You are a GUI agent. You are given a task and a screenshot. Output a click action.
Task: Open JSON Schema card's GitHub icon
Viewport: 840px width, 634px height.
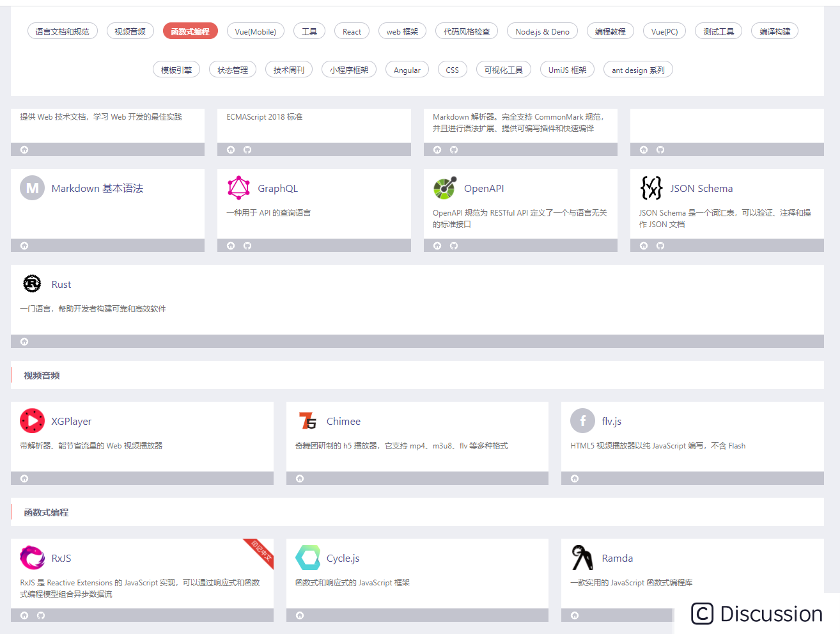(660, 246)
